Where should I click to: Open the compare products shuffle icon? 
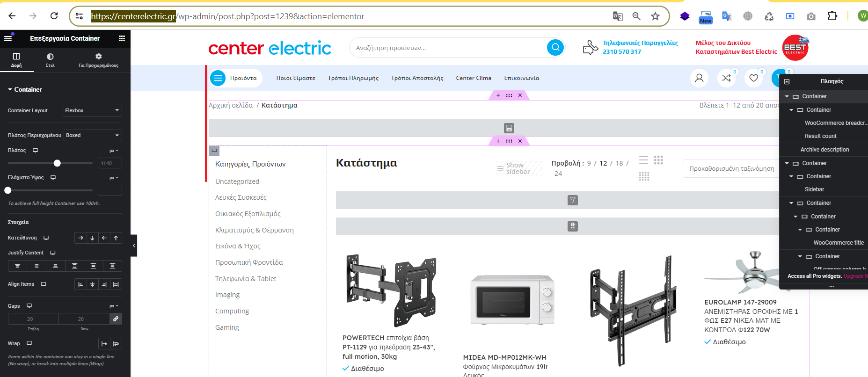(x=726, y=78)
